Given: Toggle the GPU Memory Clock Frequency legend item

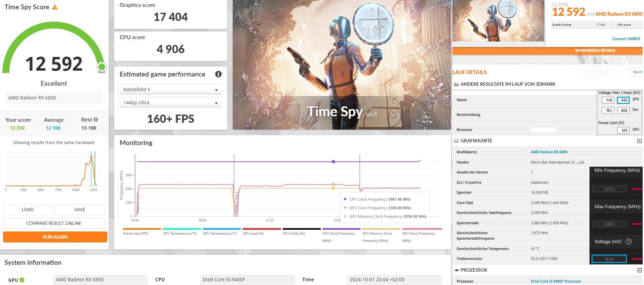Looking at the screenshot, I should 381,235.
